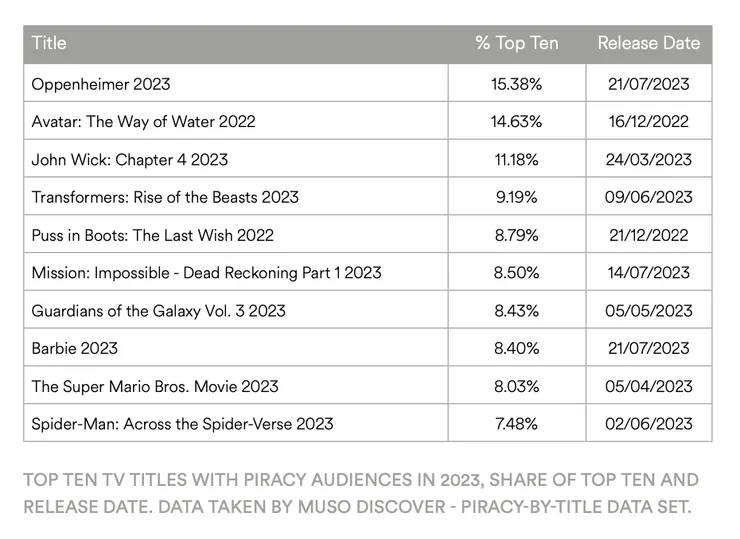740x539 pixels.
Task: Select Transformers: Rise of the Beasts title
Action: click(x=165, y=197)
